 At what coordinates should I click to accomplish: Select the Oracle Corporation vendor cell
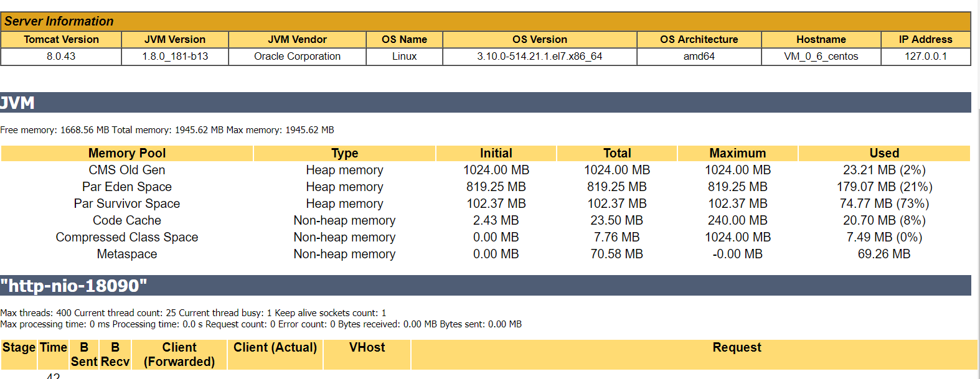pos(297,56)
